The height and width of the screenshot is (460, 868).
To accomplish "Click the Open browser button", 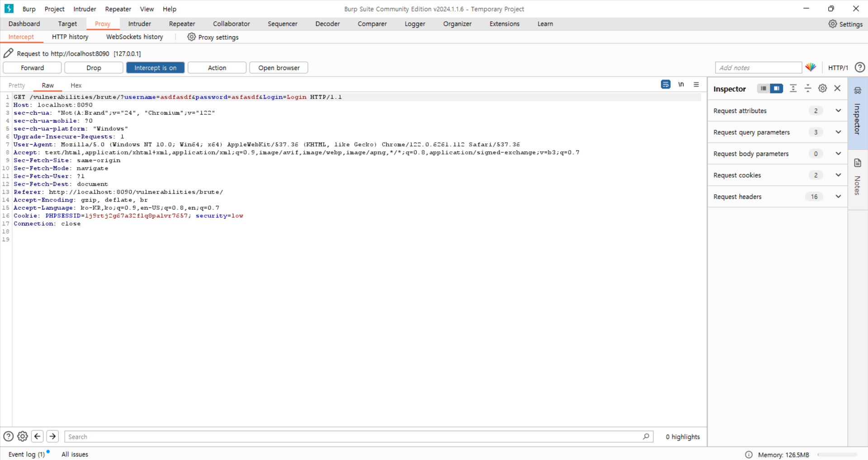I will (x=279, y=68).
